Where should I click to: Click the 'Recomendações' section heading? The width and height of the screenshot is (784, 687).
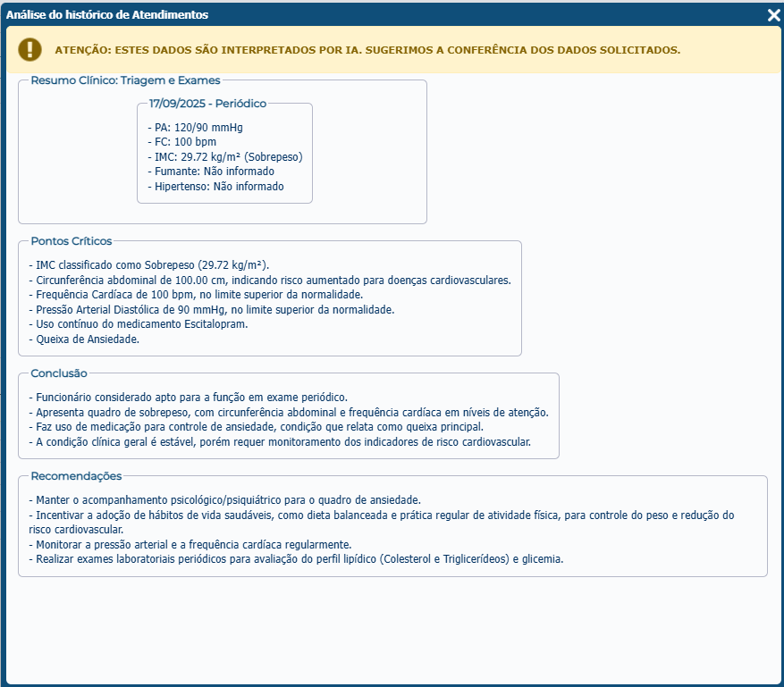[x=76, y=476]
